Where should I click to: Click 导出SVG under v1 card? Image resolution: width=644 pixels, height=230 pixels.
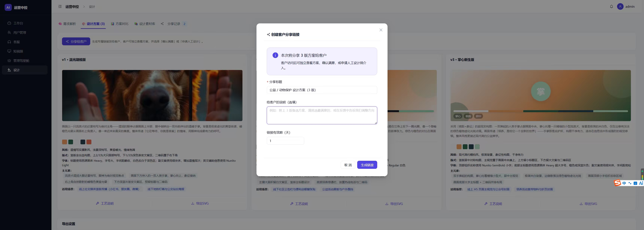tap(200, 203)
